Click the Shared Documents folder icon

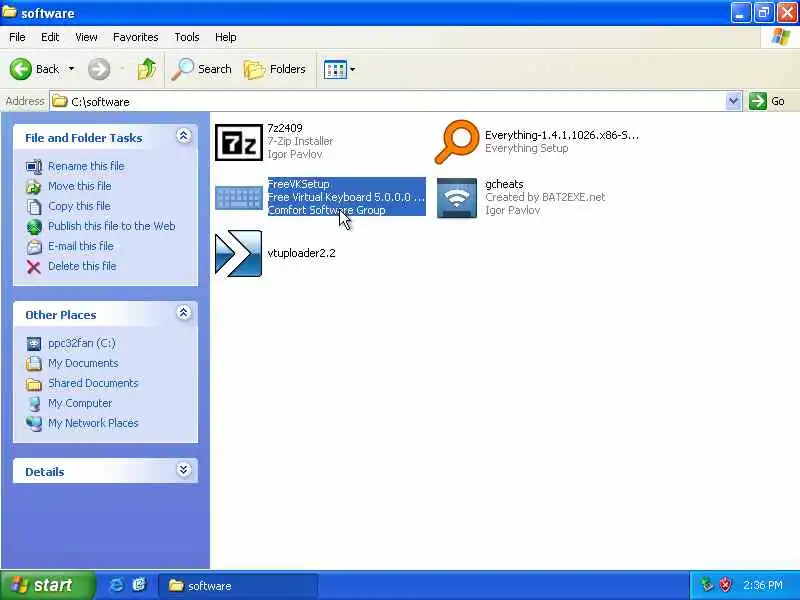point(34,384)
